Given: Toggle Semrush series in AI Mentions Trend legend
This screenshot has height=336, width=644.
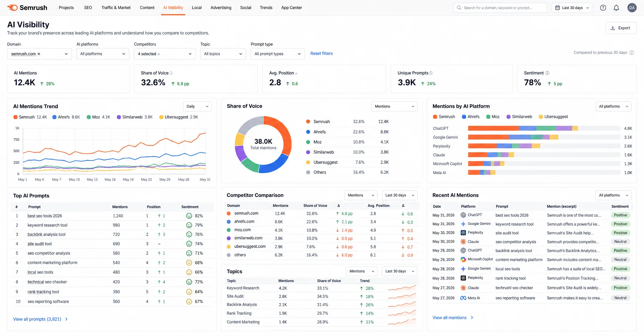Looking at the screenshot, I should pos(30,117).
